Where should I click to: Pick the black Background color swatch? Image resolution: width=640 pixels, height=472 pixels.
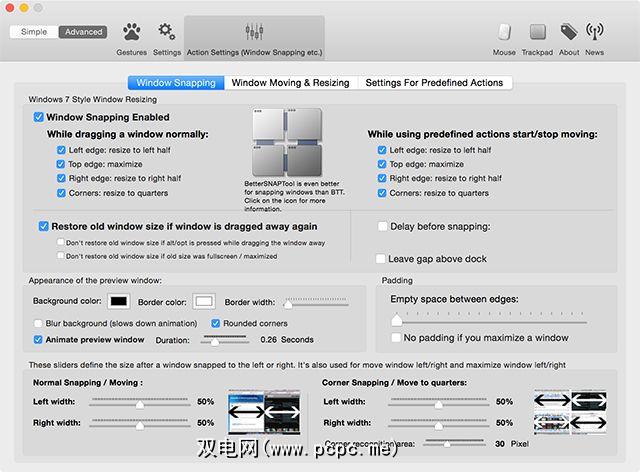(x=118, y=301)
